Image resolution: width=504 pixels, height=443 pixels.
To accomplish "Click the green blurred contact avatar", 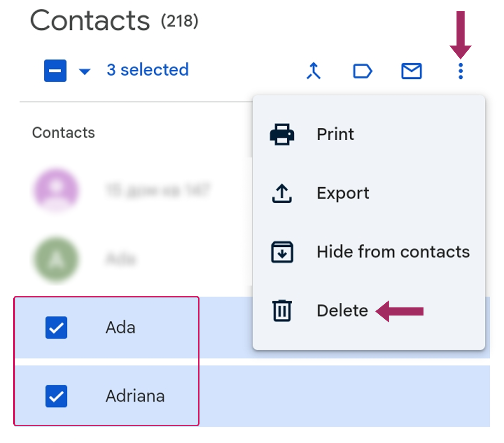I will click(56, 259).
